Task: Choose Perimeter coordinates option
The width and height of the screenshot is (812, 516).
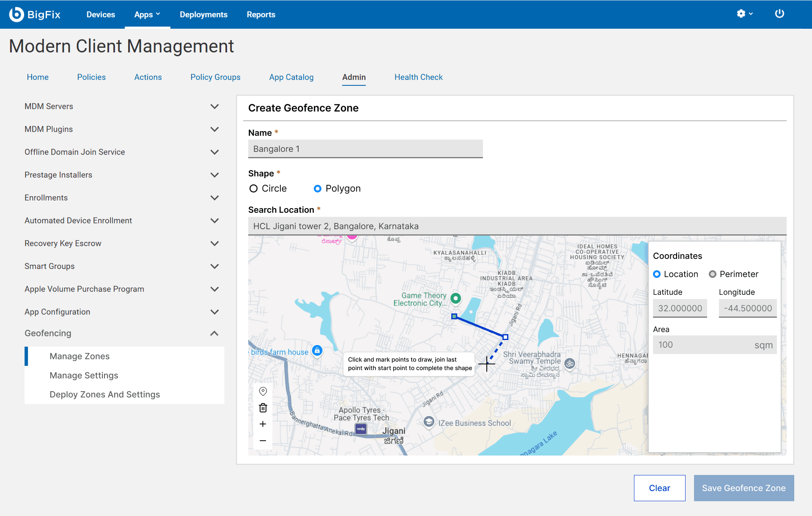Action: point(713,274)
